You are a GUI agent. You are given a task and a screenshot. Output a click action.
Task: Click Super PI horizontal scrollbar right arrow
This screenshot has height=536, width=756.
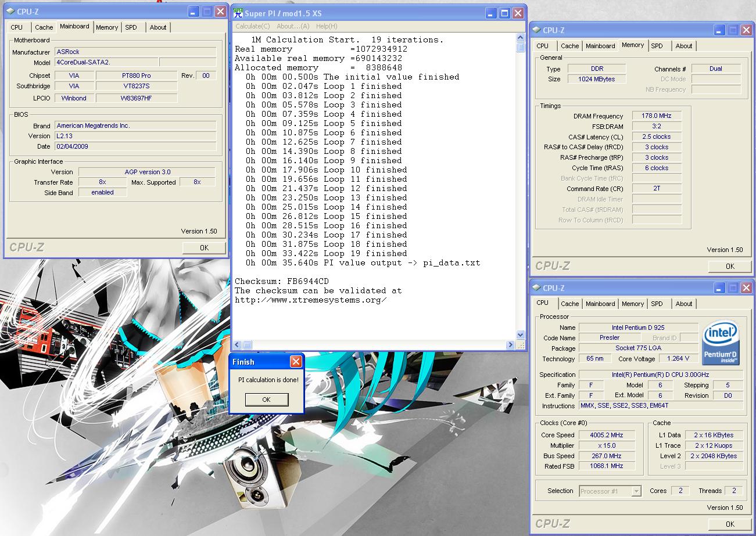[511, 345]
